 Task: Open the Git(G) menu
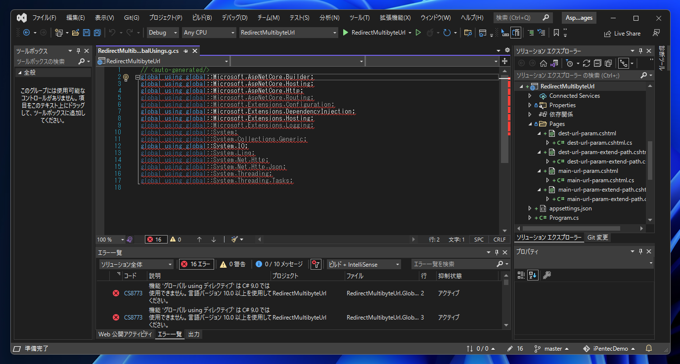coord(131,18)
